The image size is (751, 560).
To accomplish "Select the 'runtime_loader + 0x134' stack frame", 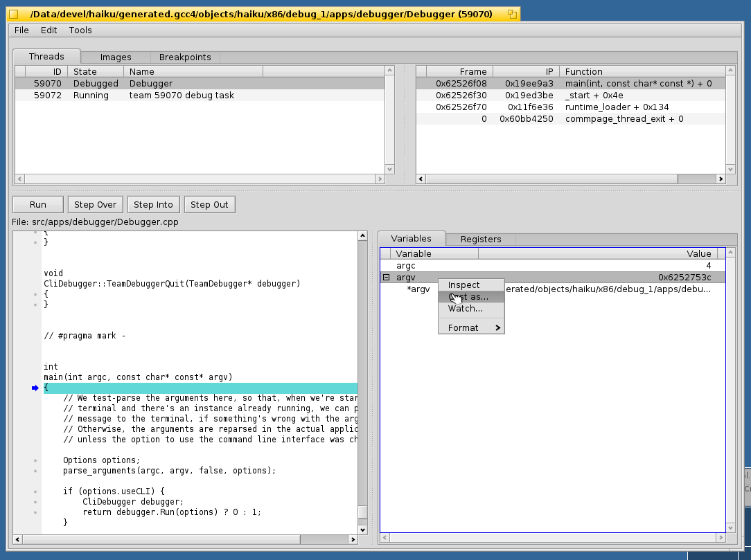I will (571, 107).
